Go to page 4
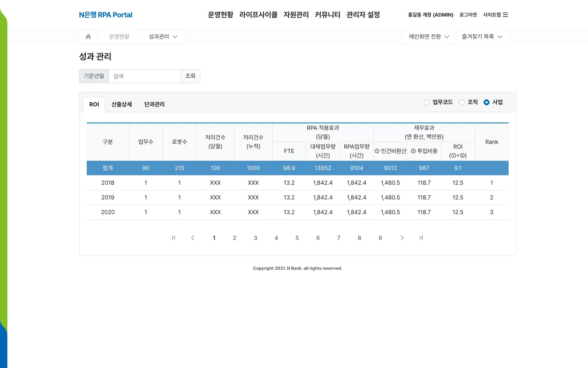The image size is (588, 368). pos(276,238)
